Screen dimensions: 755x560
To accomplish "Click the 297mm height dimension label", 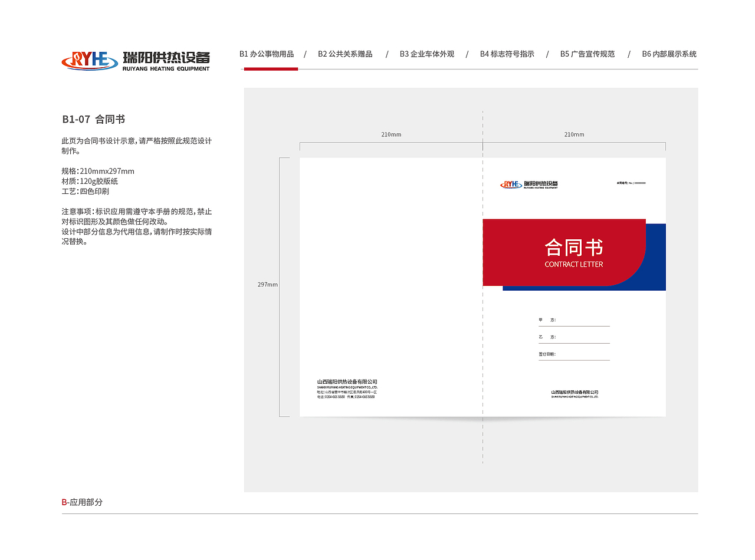I will click(x=267, y=284).
